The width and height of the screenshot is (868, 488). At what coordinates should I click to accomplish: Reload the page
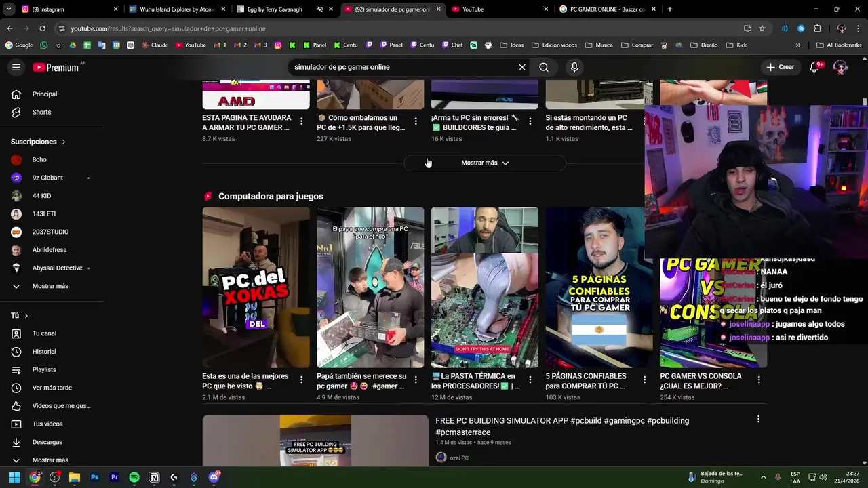[x=42, y=28]
